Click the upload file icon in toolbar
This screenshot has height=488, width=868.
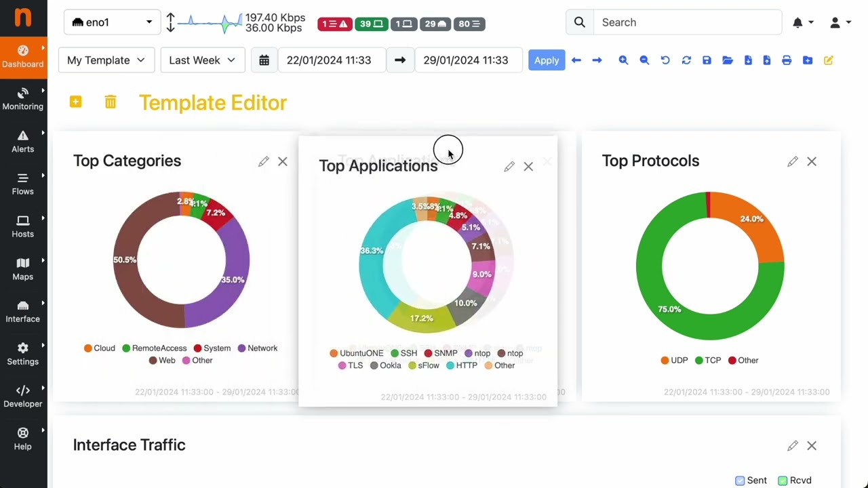767,60
